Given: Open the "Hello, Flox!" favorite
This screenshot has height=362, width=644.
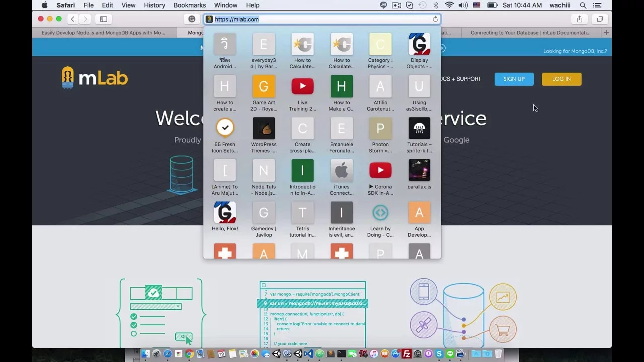Looking at the screenshot, I should [x=225, y=213].
